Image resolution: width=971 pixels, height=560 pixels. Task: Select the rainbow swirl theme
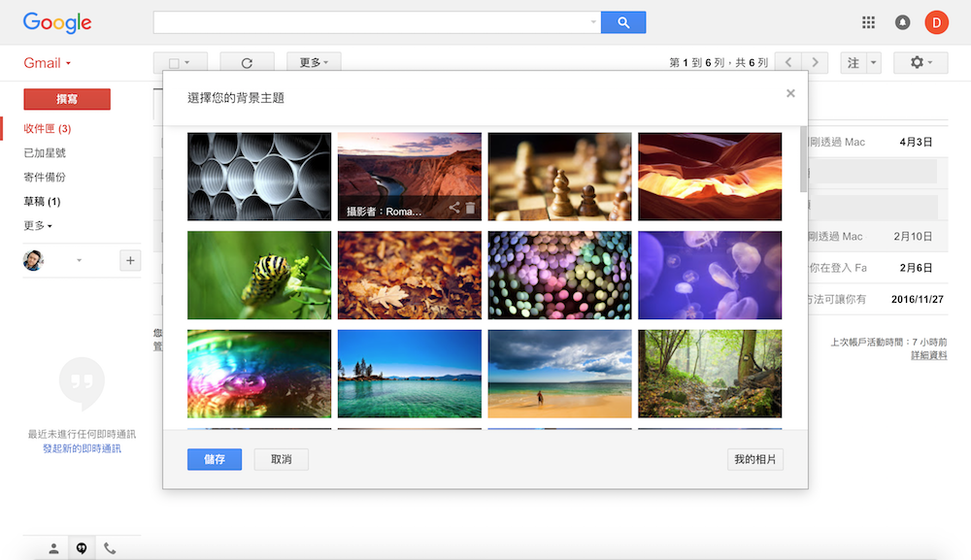pyautogui.click(x=259, y=374)
